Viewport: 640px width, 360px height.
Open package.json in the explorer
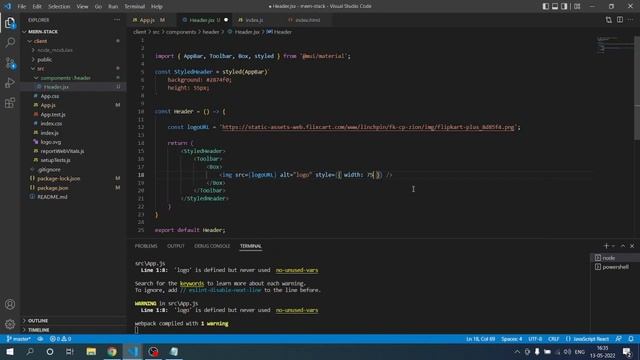(53, 188)
